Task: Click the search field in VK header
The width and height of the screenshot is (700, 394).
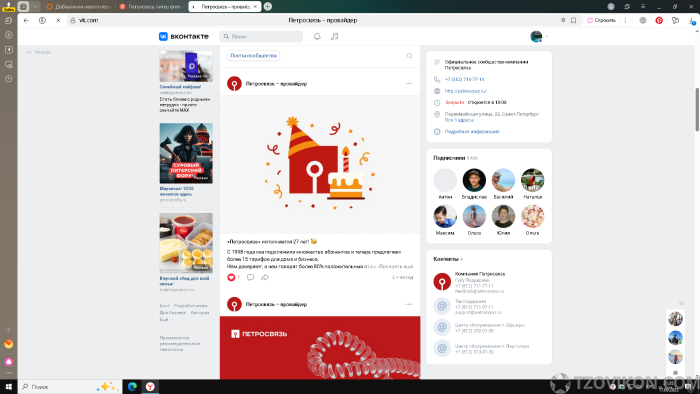Action: click(261, 37)
